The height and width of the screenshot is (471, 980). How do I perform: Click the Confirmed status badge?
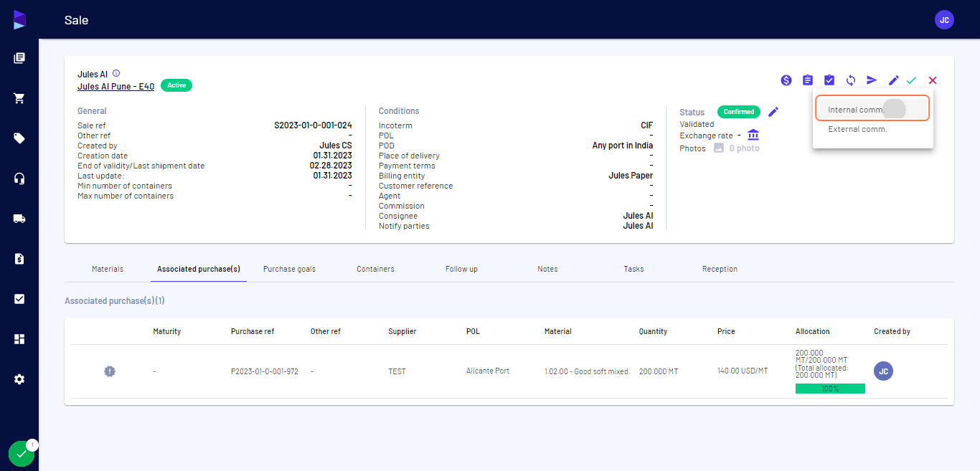point(738,112)
